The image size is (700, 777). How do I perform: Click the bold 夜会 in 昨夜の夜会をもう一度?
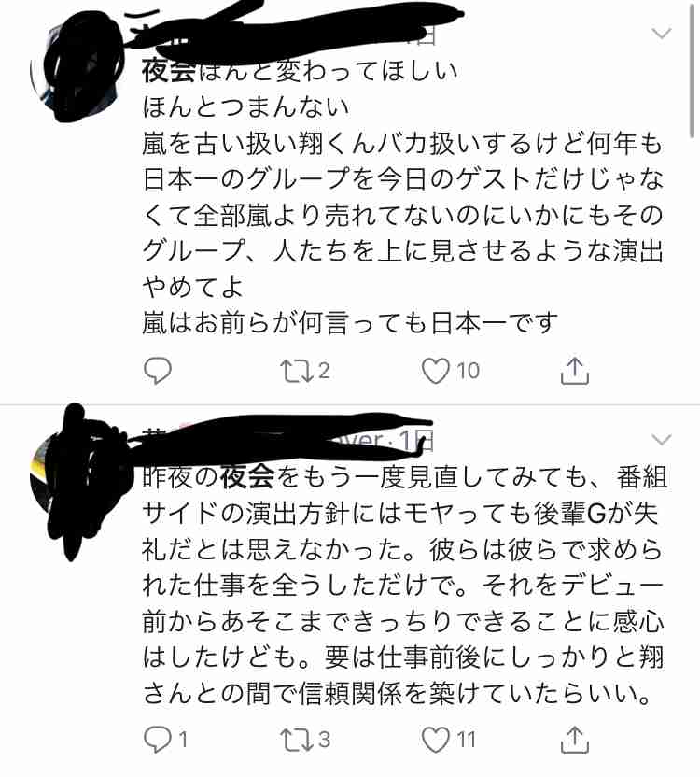247,478
